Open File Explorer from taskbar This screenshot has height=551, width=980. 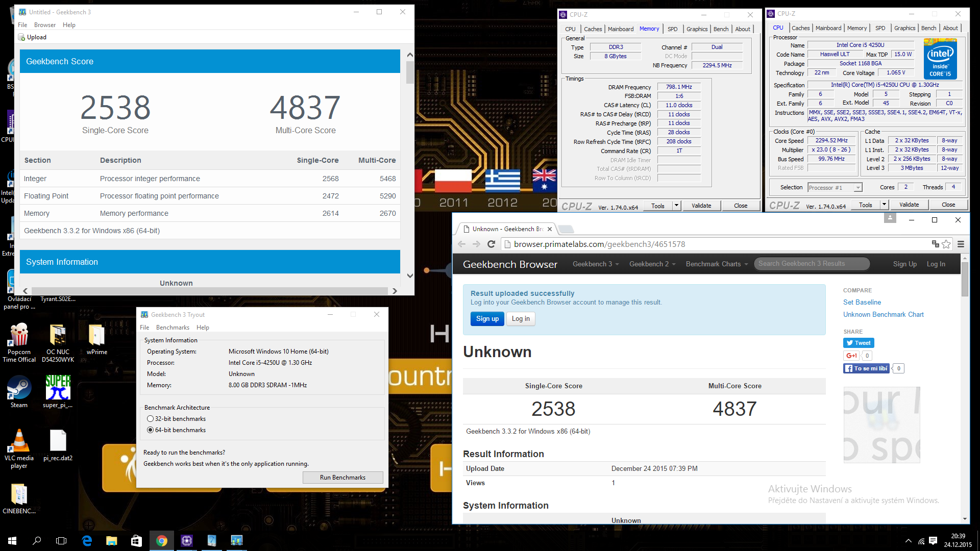[x=111, y=540]
